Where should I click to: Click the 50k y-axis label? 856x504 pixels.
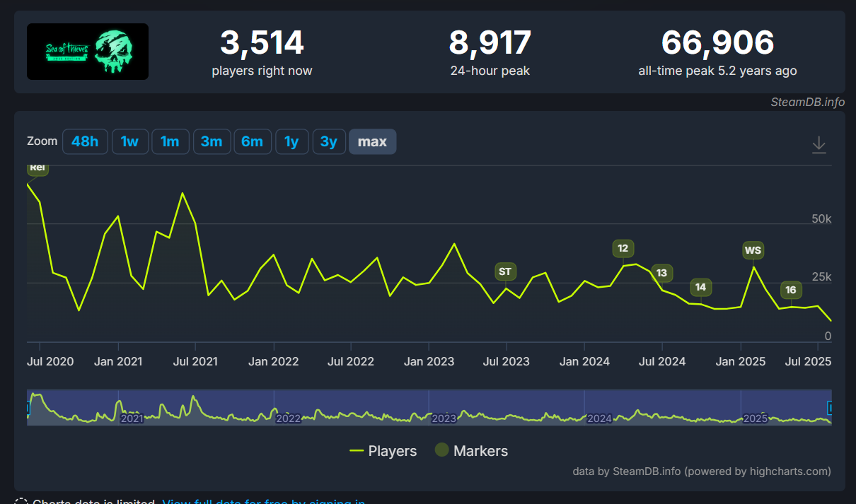821,219
